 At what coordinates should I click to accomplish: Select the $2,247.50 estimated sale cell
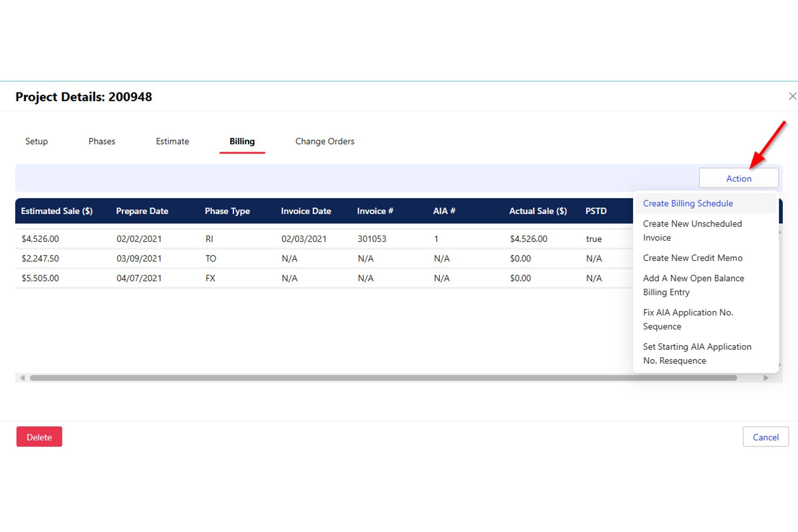coord(40,259)
